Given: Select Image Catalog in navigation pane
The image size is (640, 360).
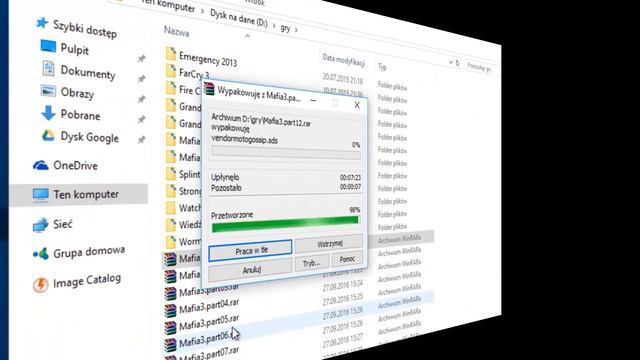Looking at the screenshot, I should pyautogui.click(x=87, y=280).
